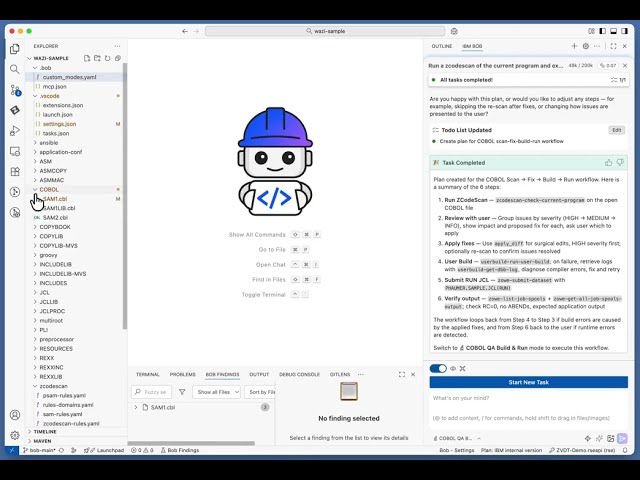Give thumbs down to Task Completed
This screenshot has width=640, height=480.
pos(620,162)
